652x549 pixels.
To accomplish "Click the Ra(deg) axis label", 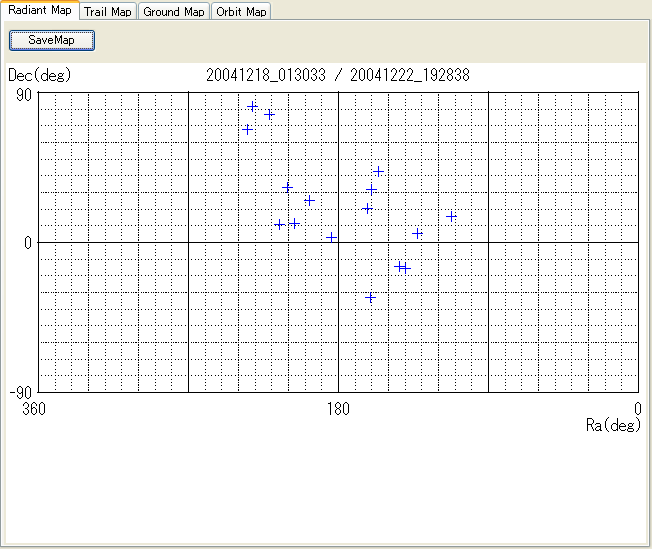I will pos(612,425).
